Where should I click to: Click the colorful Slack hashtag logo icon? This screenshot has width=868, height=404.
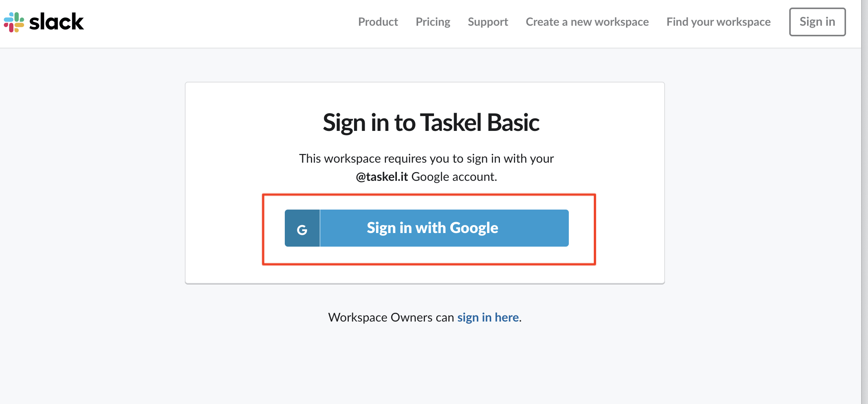tap(14, 22)
